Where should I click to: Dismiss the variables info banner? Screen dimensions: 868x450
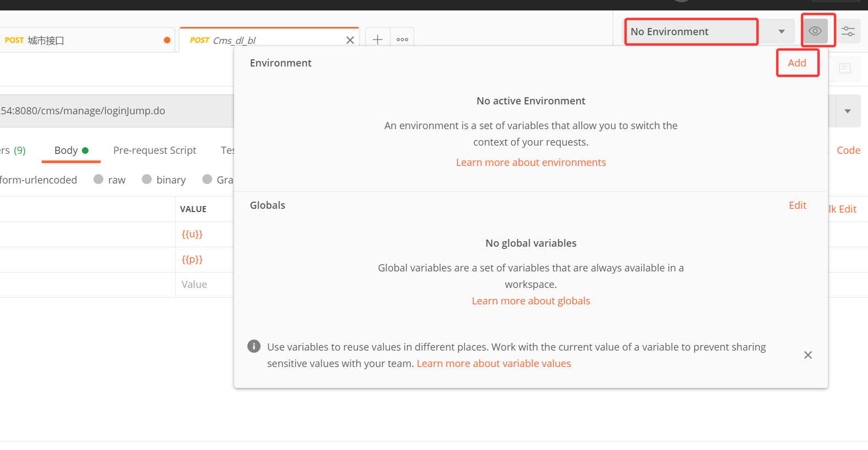pos(808,355)
